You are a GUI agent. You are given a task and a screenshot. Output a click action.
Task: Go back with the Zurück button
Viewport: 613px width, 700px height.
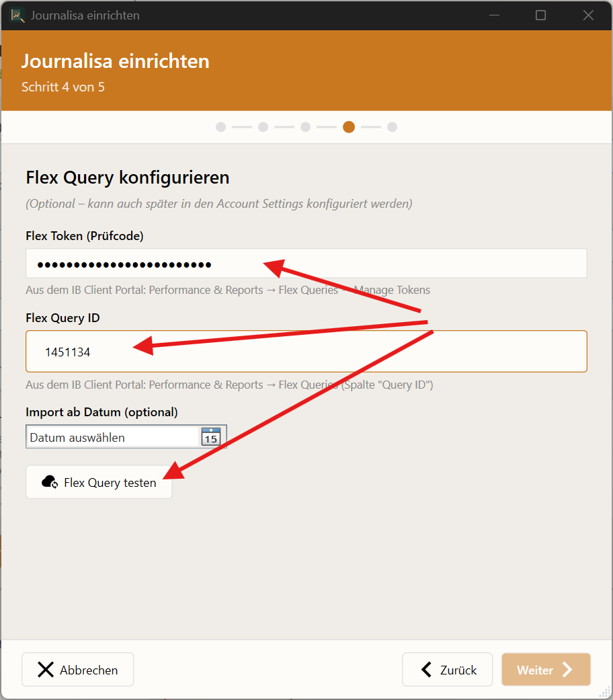point(447,670)
